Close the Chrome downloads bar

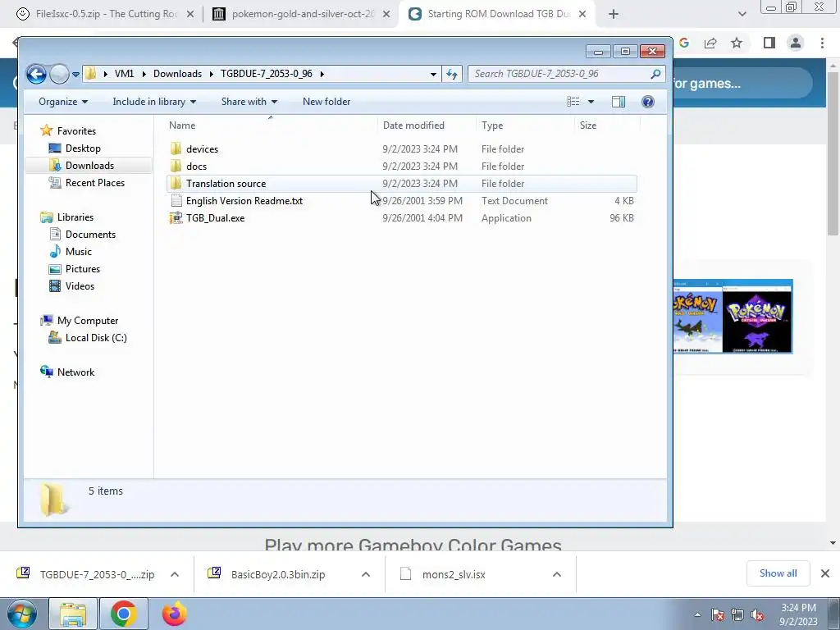point(825,573)
